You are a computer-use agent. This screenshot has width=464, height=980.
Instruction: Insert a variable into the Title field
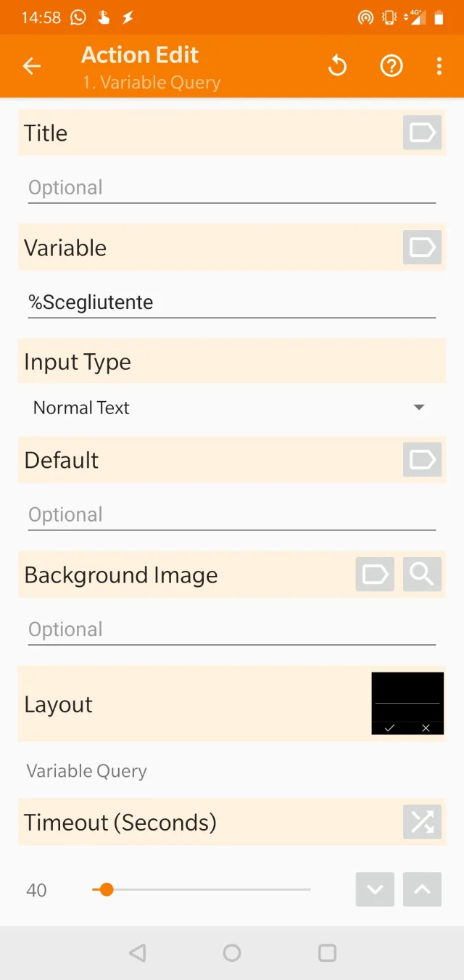pyautogui.click(x=421, y=133)
